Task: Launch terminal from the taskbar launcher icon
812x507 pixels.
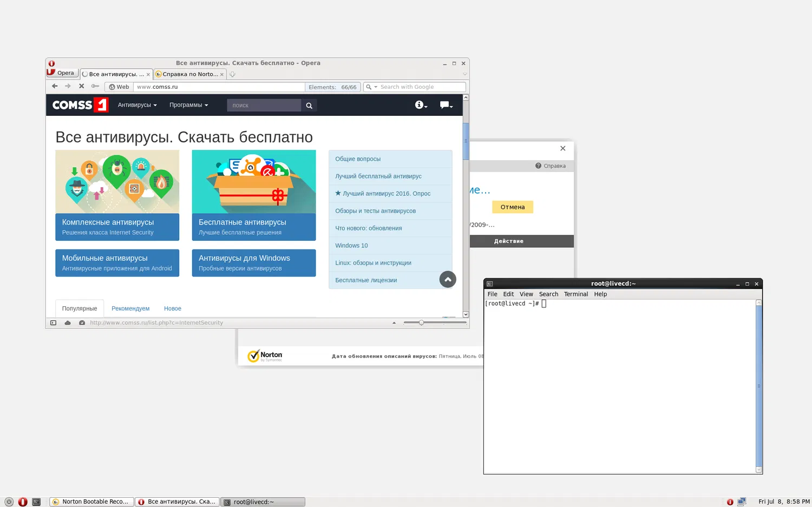Action: click(36, 502)
